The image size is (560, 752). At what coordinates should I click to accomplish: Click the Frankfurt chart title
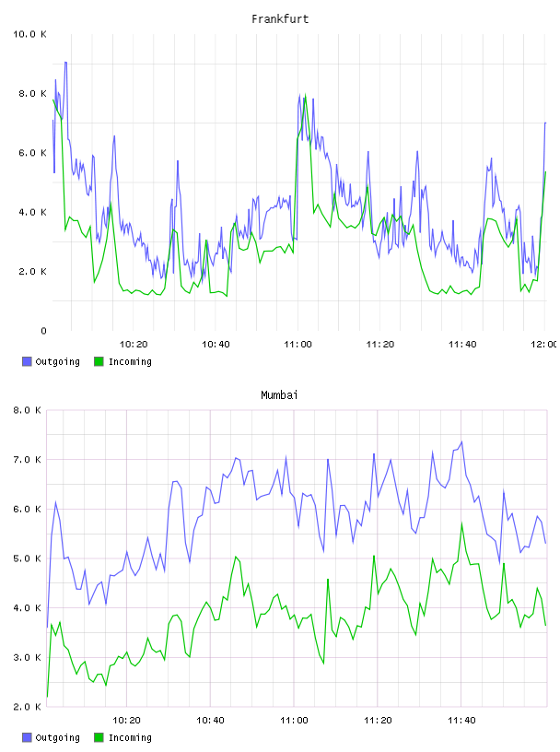(x=280, y=19)
